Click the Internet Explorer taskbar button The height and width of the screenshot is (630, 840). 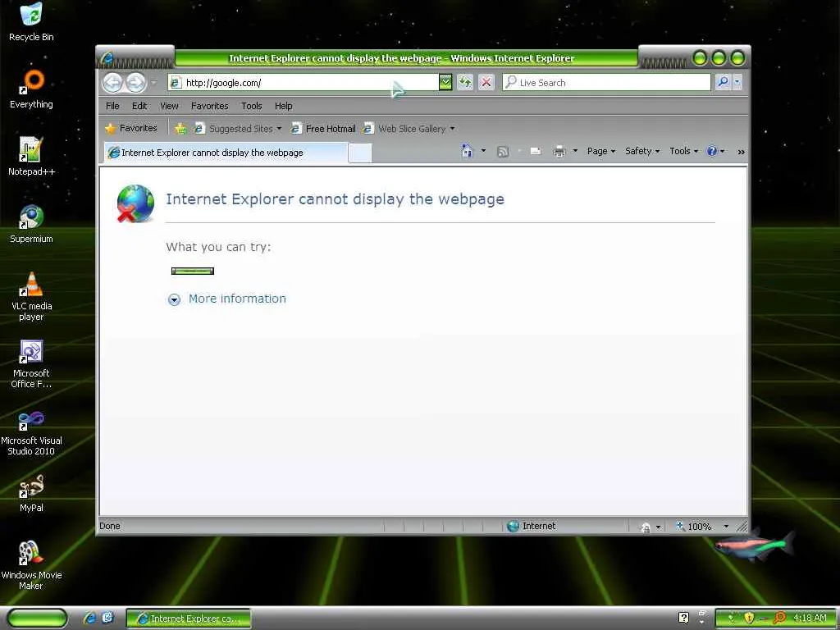(188, 619)
